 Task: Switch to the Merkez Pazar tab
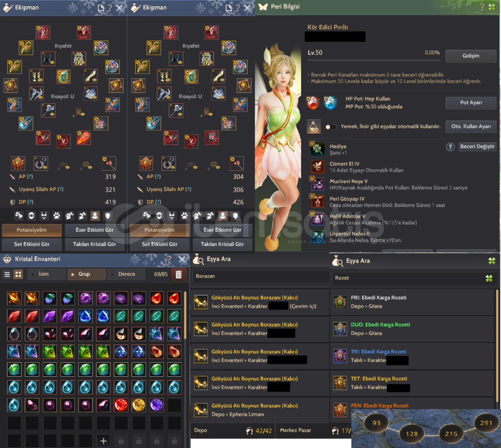[x=313, y=431]
